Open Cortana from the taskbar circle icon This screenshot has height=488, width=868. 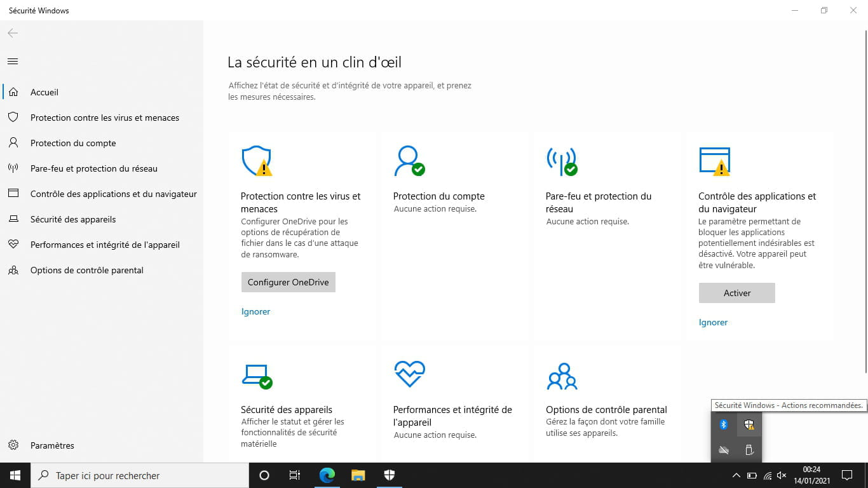[264, 475]
